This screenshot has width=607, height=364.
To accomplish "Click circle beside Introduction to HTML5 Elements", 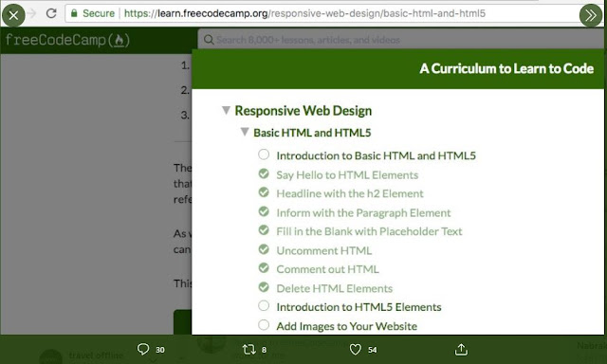I will pos(264,306).
